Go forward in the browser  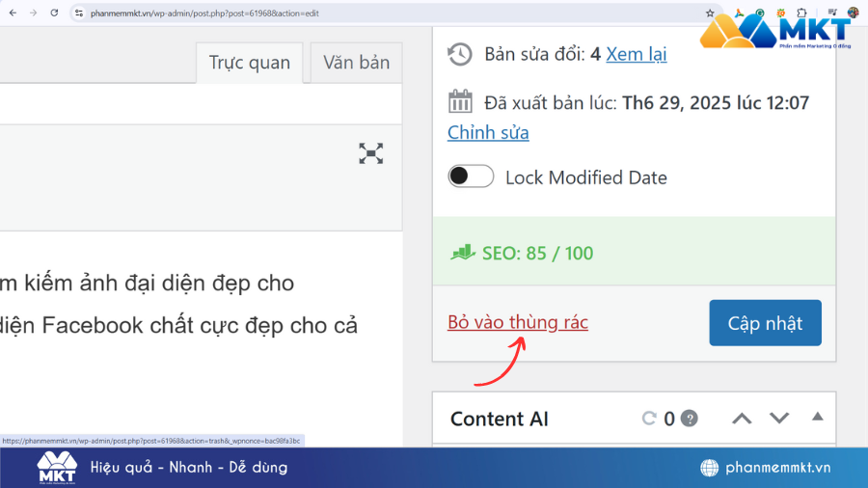(x=33, y=13)
